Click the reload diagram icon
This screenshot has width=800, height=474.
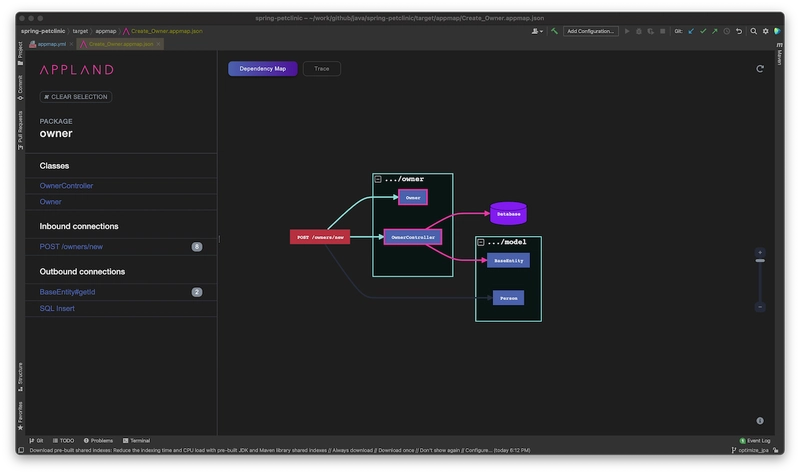click(x=760, y=69)
